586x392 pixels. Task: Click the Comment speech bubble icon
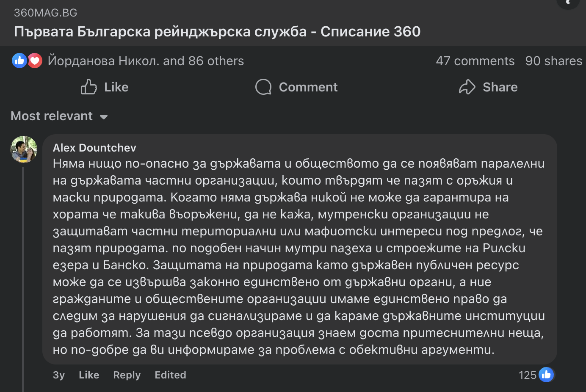263,87
